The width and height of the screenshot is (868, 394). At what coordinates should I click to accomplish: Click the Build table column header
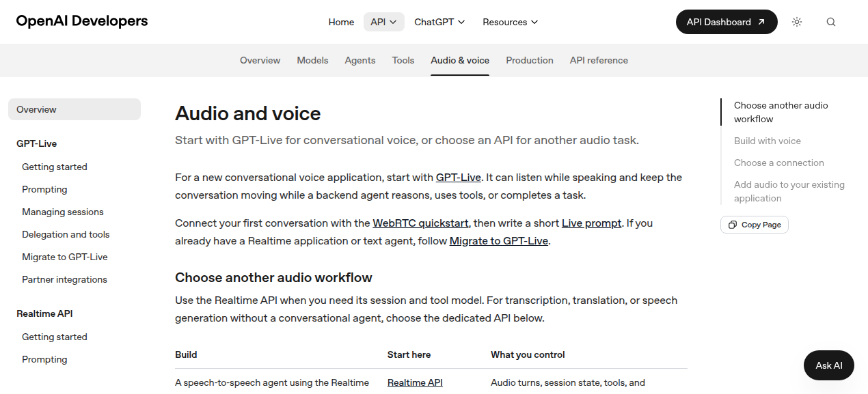(x=186, y=354)
